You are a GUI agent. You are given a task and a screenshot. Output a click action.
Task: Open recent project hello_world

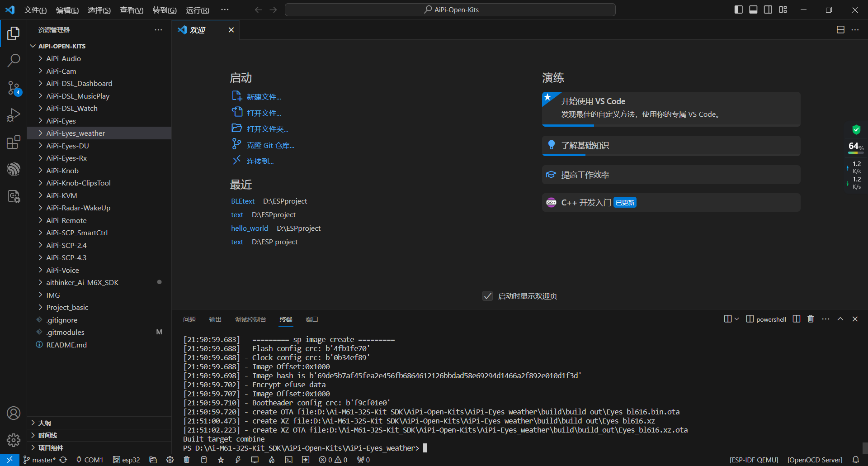250,228
